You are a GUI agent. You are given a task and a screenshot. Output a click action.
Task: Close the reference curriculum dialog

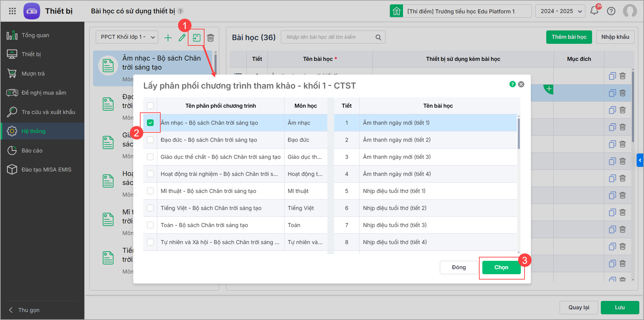[521, 84]
